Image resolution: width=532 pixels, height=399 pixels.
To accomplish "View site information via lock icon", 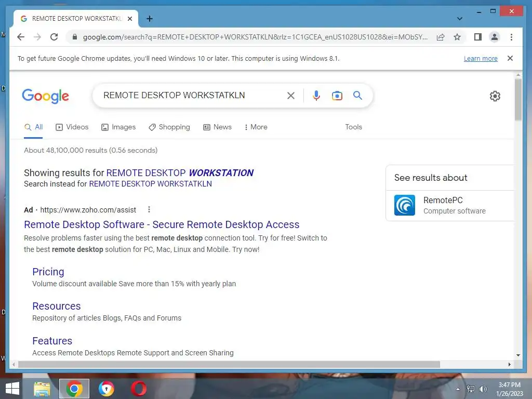I will point(75,37).
